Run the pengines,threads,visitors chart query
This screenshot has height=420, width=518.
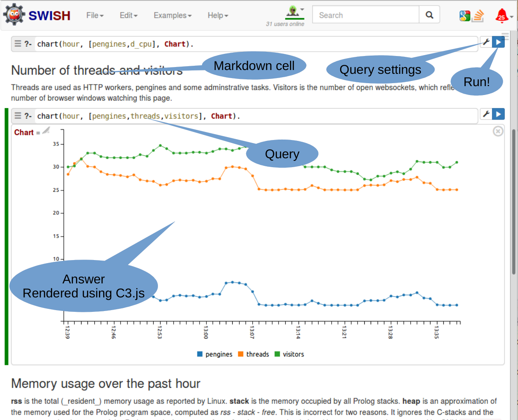click(498, 114)
